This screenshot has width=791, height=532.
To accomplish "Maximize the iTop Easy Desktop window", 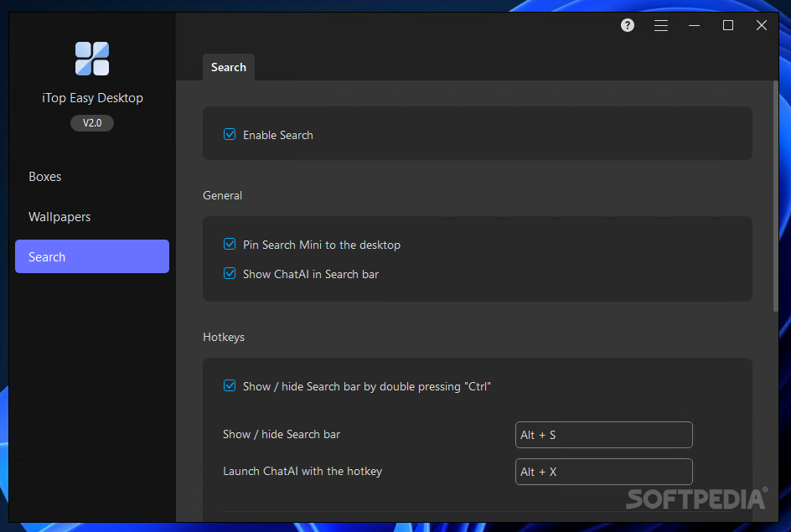I will tap(728, 25).
